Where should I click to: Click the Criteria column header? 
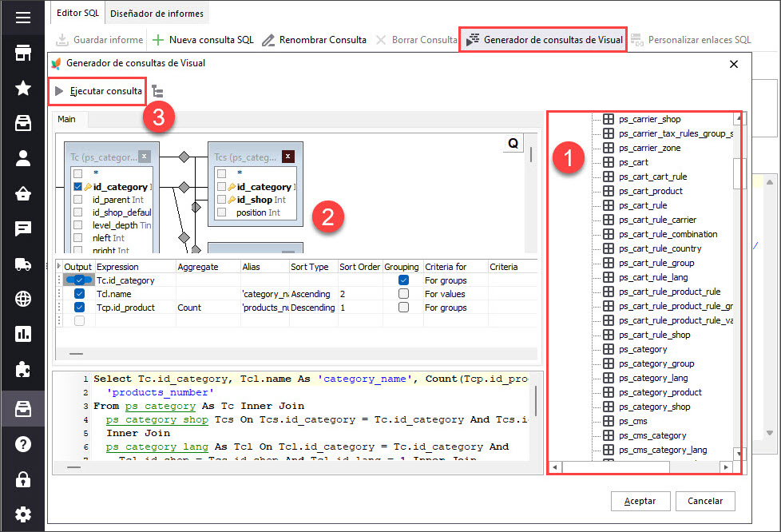pos(512,267)
